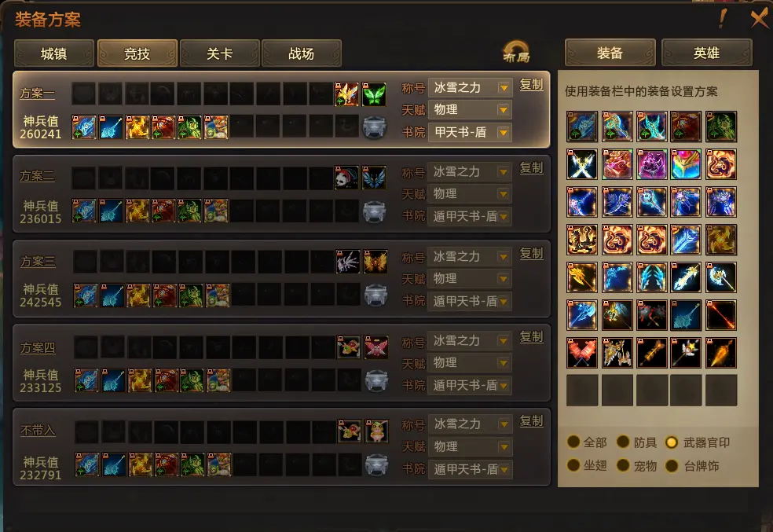Select the red boxing gloves weapon icon
Viewport: 773px width, 532px height.
click(x=582, y=353)
